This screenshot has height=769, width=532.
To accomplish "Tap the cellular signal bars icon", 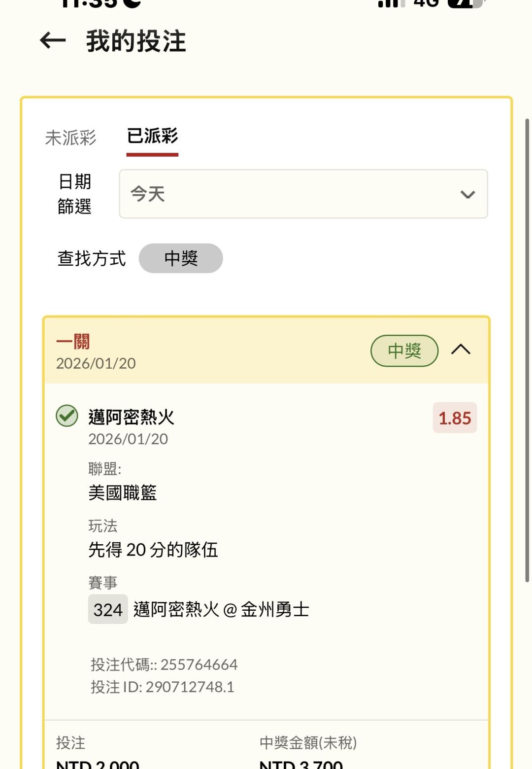I will tap(391, 3).
